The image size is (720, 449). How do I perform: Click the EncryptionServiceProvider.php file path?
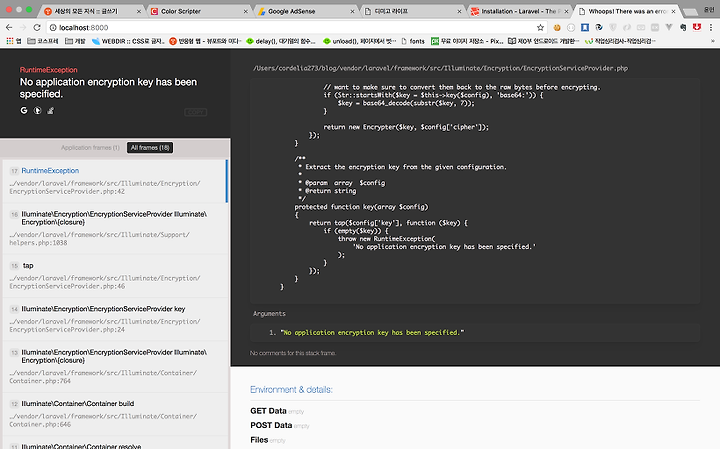tap(440, 68)
